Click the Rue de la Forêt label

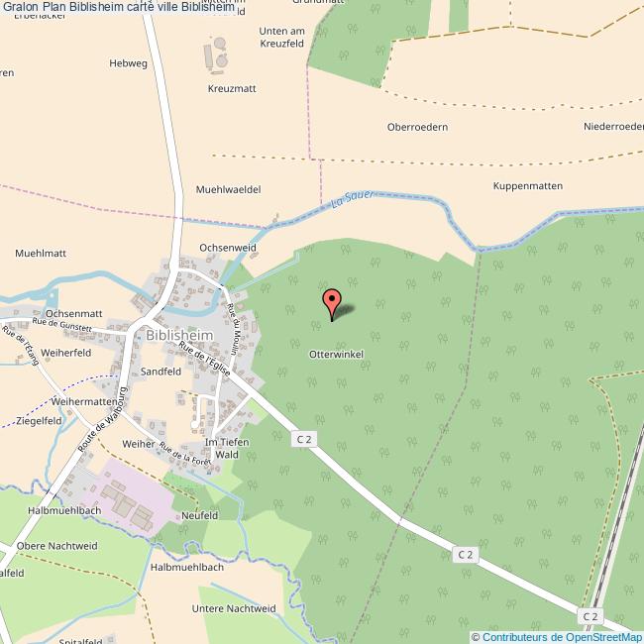[185, 454]
